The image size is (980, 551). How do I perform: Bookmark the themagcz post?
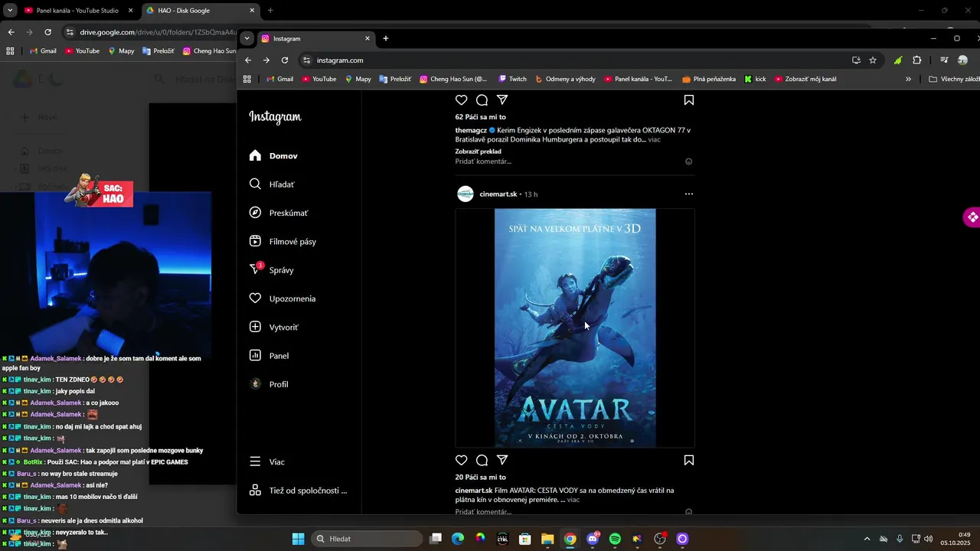coord(689,100)
